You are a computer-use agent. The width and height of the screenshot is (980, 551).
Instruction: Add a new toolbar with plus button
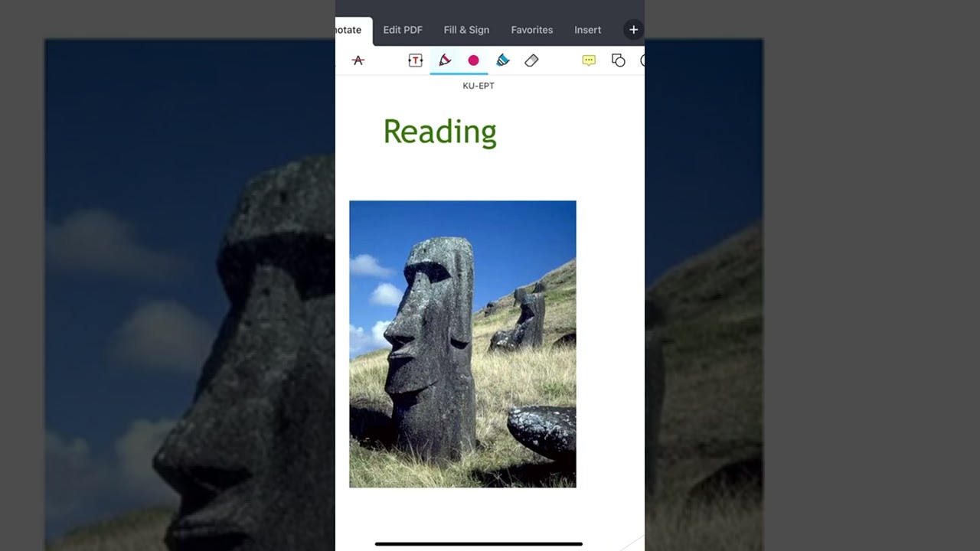point(633,30)
